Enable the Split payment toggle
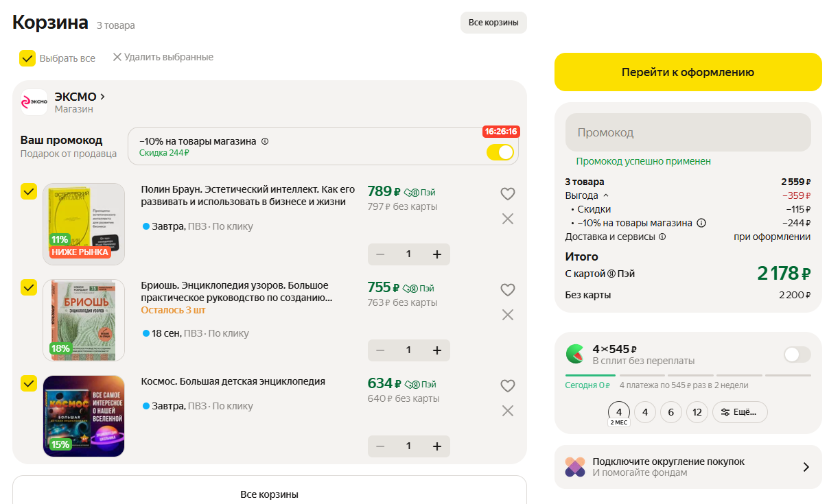This screenshot has height=504, width=829. click(x=797, y=355)
